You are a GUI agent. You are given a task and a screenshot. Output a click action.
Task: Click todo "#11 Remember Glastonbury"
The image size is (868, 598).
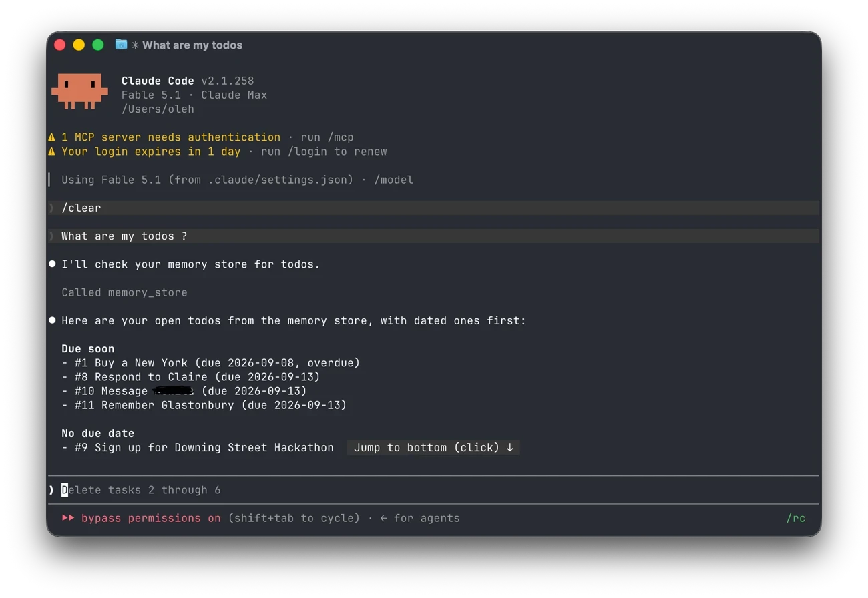(204, 405)
